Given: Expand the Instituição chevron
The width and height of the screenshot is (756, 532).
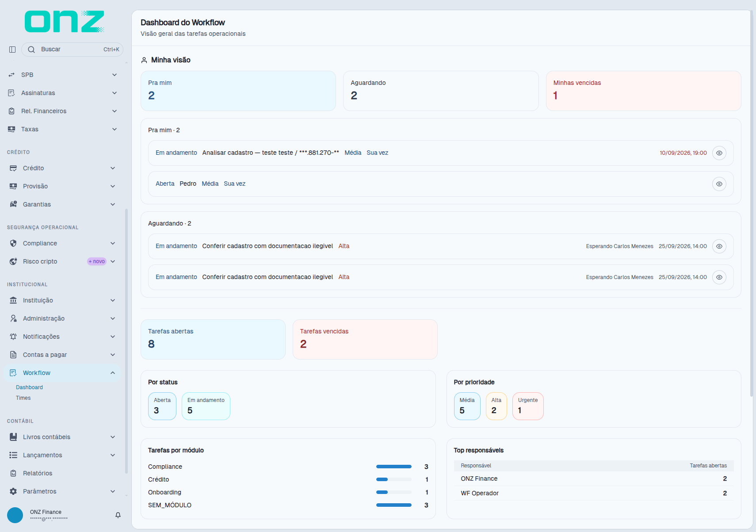Looking at the screenshot, I should pyautogui.click(x=113, y=300).
